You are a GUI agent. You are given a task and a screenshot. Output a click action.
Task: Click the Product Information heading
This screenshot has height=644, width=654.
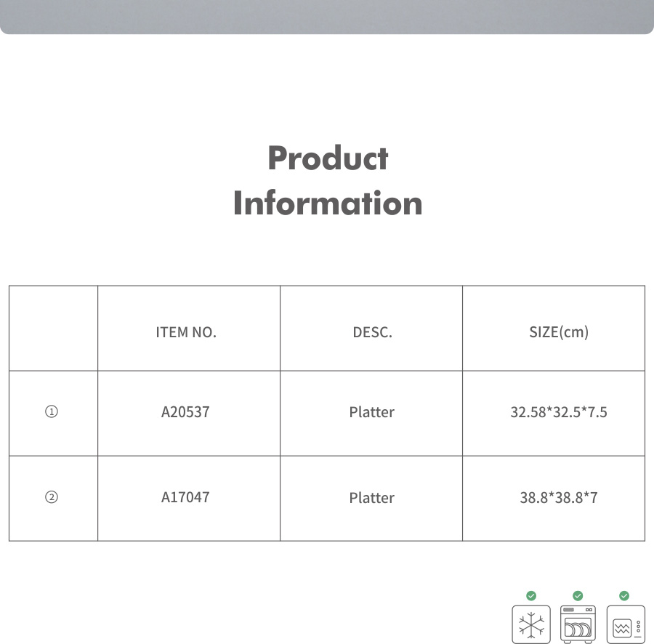coord(328,180)
